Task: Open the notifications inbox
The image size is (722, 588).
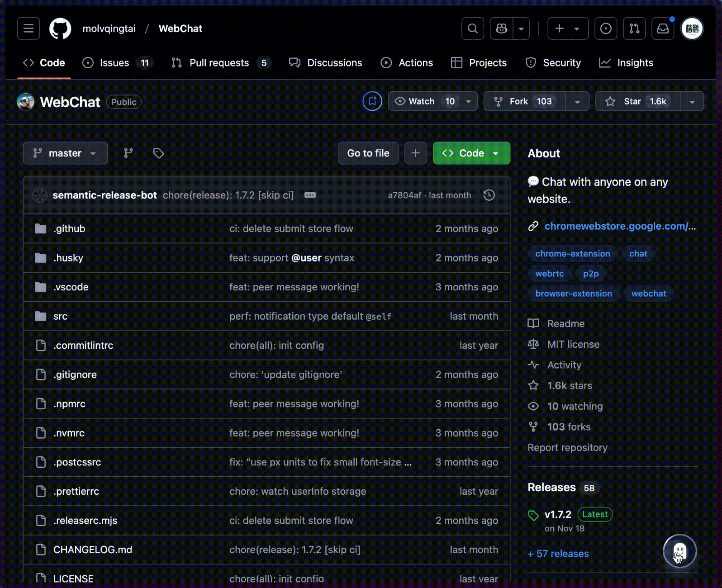Action: pos(663,28)
